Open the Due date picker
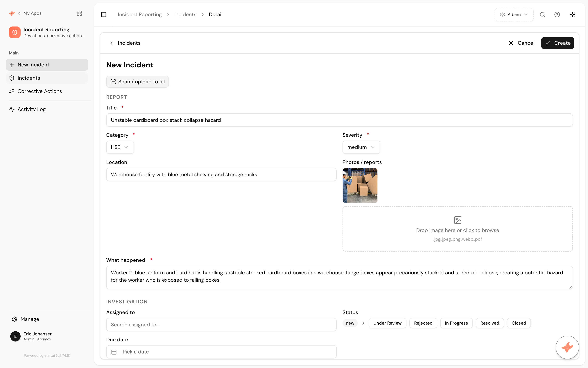The height and width of the screenshot is (368, 588). (x=221, y=352)
